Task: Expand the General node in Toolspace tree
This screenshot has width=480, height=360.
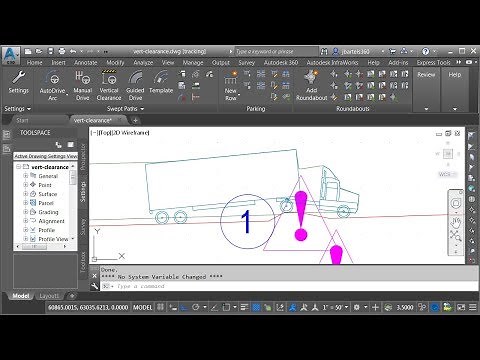Action: 26,176
